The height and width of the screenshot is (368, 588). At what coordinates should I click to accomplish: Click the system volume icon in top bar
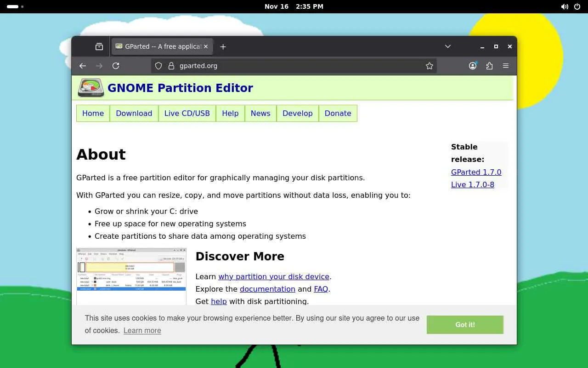coord(565,6)
